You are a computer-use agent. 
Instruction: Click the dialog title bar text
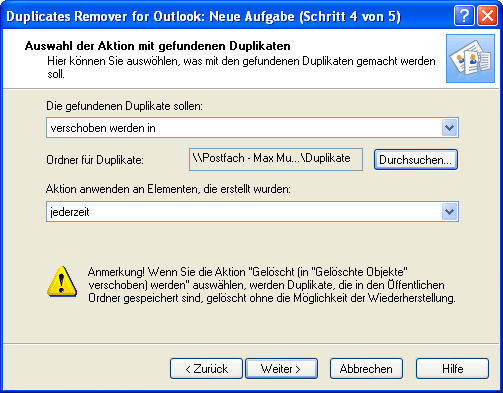coord(204,16)
